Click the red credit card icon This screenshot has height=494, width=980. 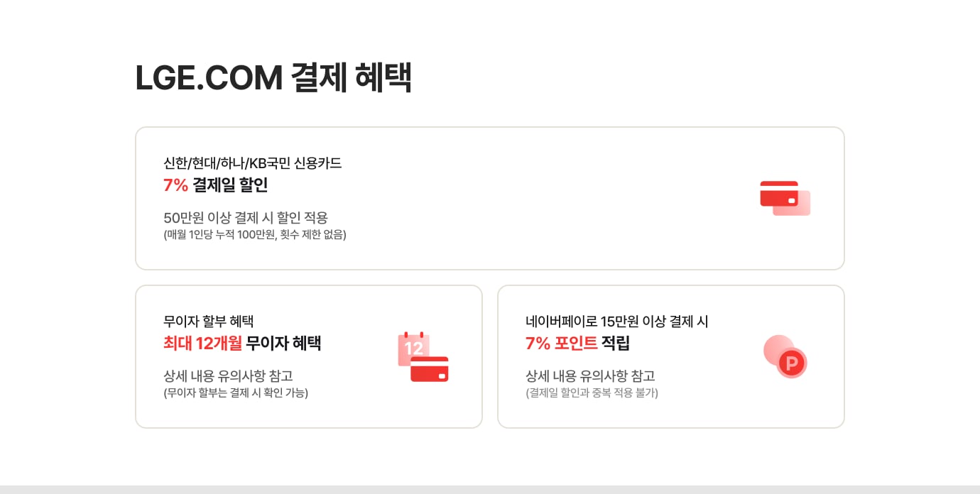pos(785,198)
